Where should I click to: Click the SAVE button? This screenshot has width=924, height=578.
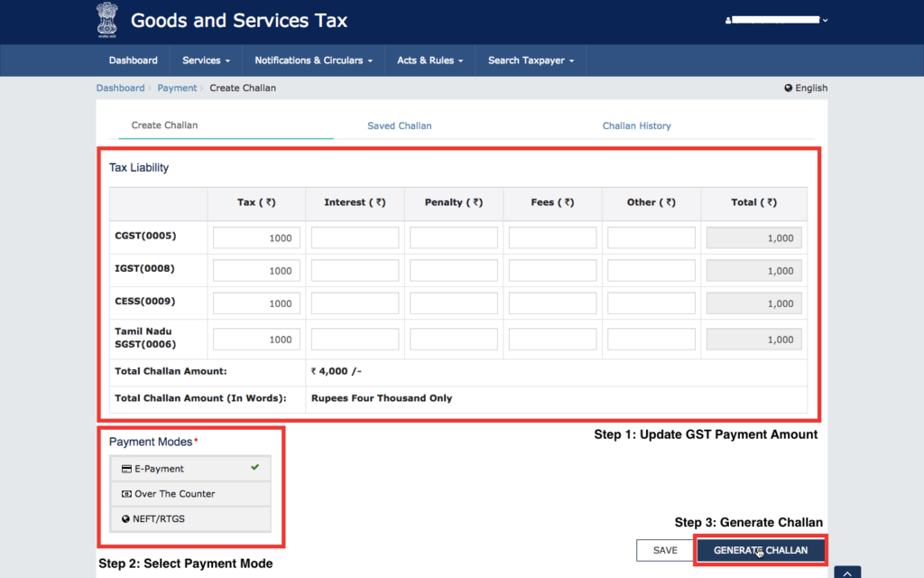tap(665, 550)
